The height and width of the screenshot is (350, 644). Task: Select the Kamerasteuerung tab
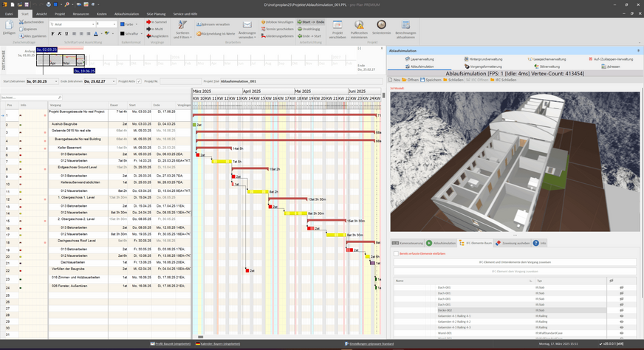pos(407,242)
